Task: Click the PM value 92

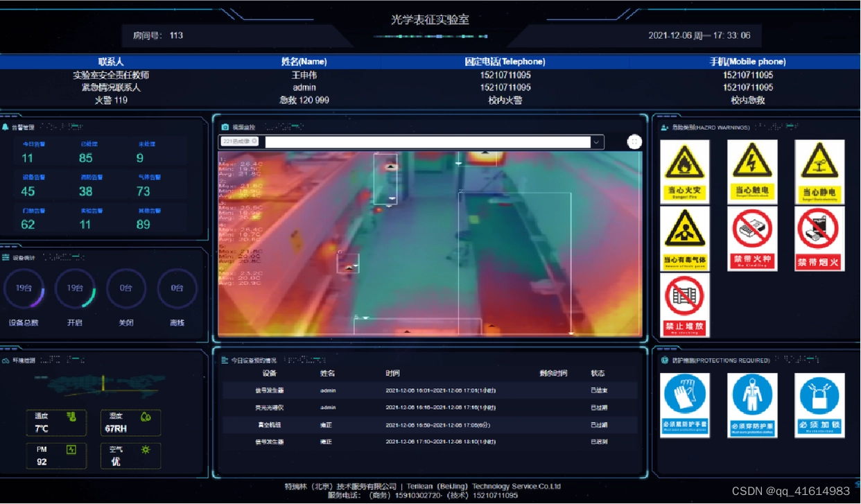Action: tap(42, 462)
